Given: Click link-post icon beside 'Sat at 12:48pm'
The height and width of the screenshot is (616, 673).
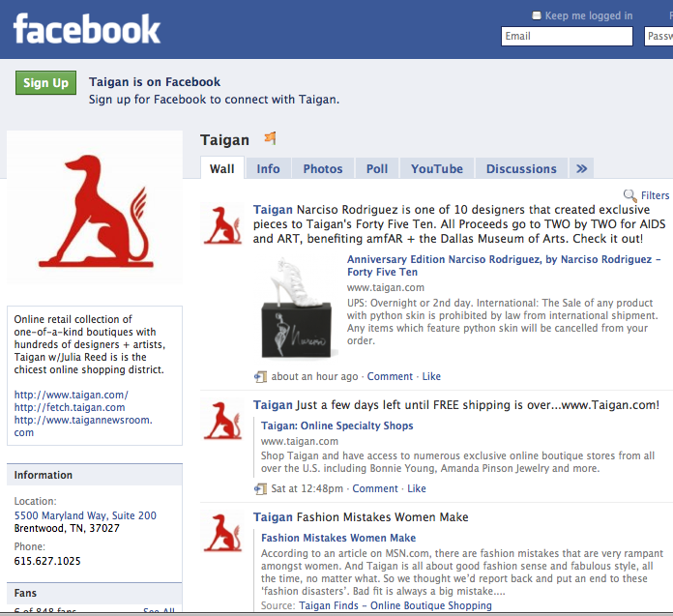Looking at the screenshot, I should pos(260,488).
